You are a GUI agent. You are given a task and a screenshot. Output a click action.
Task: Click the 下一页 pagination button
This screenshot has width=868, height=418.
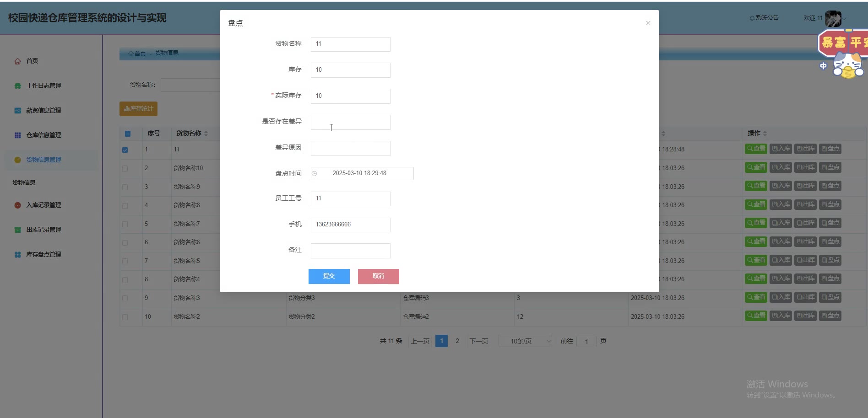(x=479, y=341)
